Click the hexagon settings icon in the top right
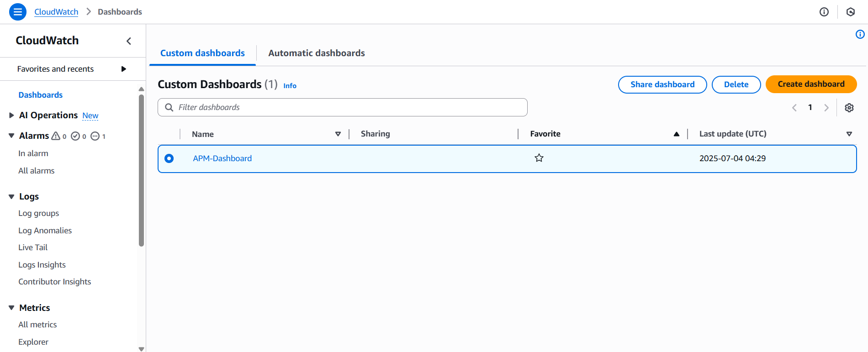The height and width of the screenshot is (352, 868). [850, 12]
